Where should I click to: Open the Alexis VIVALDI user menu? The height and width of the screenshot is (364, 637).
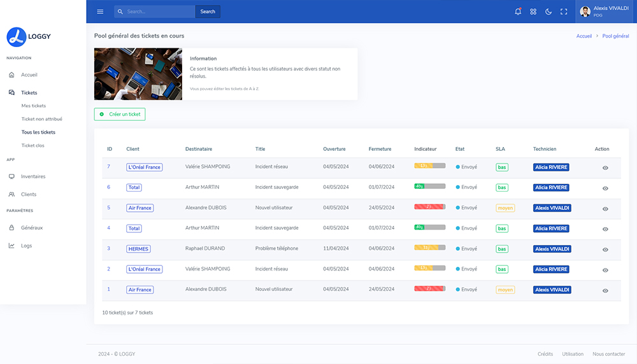pyautogui.click(x=604, y=11)
